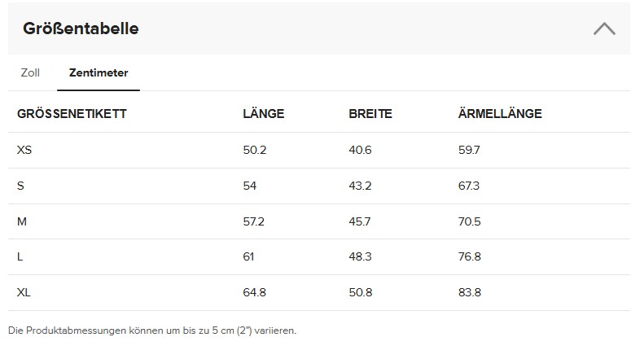The width and height of the screenshot is (644, 359).
Task: Click the L width value 48.3
Action: click(x=360, y=256)
